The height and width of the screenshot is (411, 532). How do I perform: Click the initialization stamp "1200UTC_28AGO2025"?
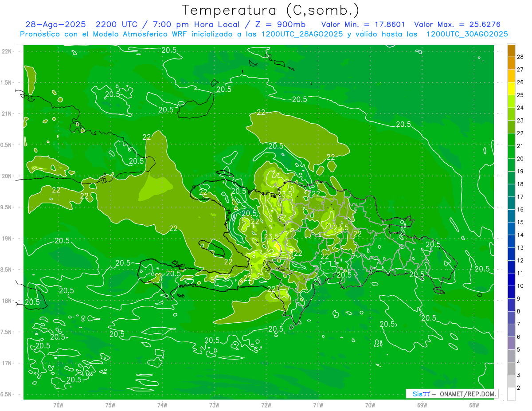301,34
